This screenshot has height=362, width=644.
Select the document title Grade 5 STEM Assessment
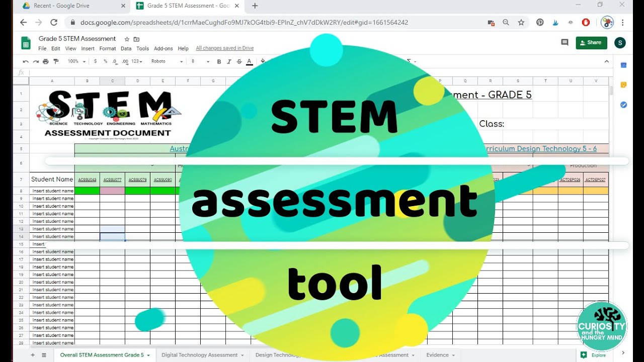77,39
